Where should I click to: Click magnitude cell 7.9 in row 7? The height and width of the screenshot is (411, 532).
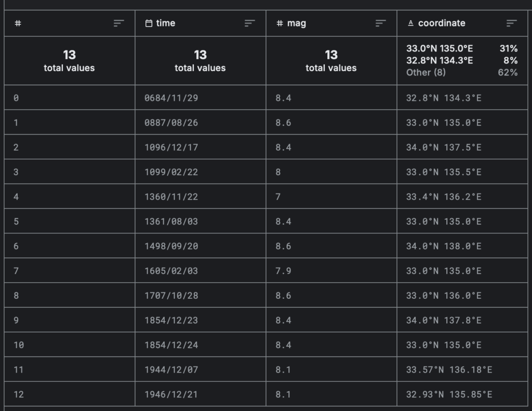[283, 271]
